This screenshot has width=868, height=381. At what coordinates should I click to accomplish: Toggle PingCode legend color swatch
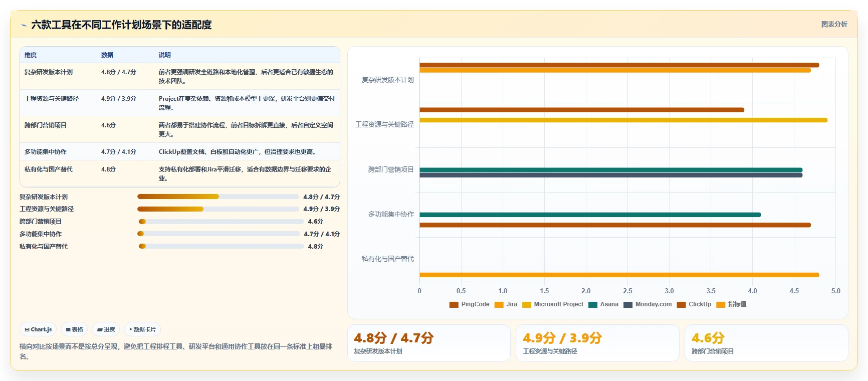pos(454,304)
